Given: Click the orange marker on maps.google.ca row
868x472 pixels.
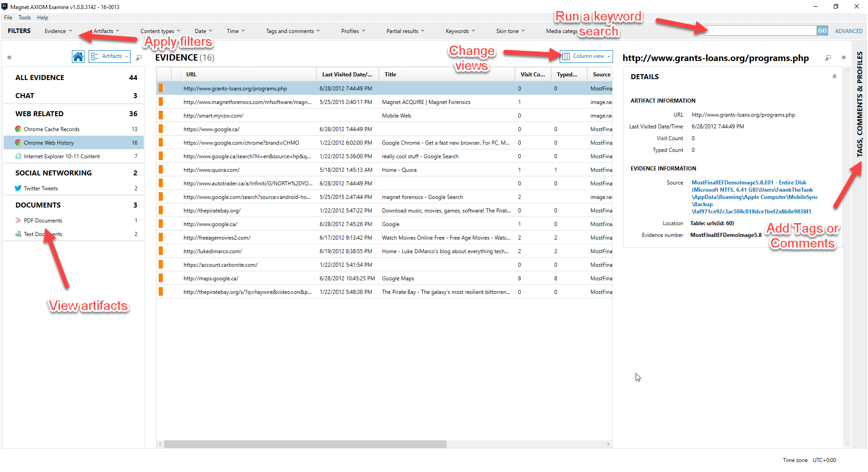Looking at the screenshot, I should tap(160, 278).
